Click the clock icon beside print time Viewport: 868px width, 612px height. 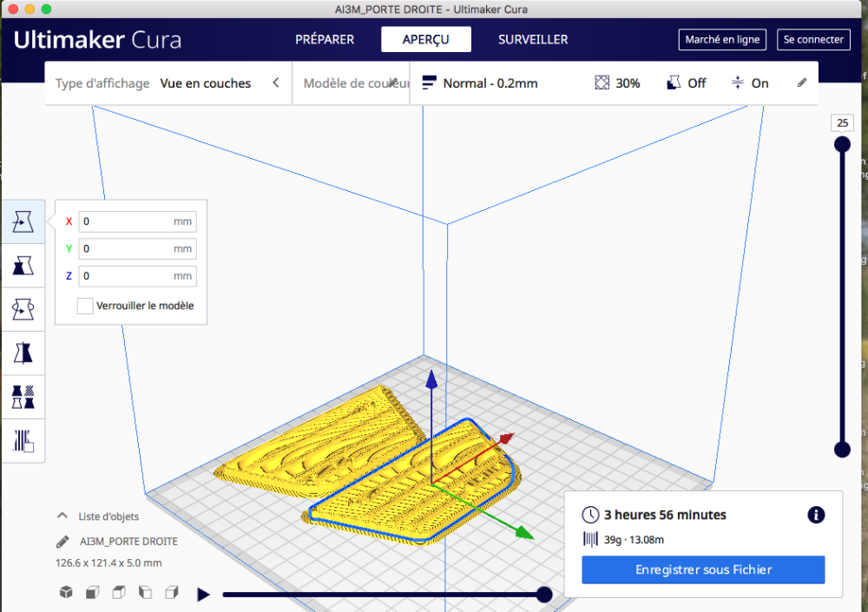[590, 515]
